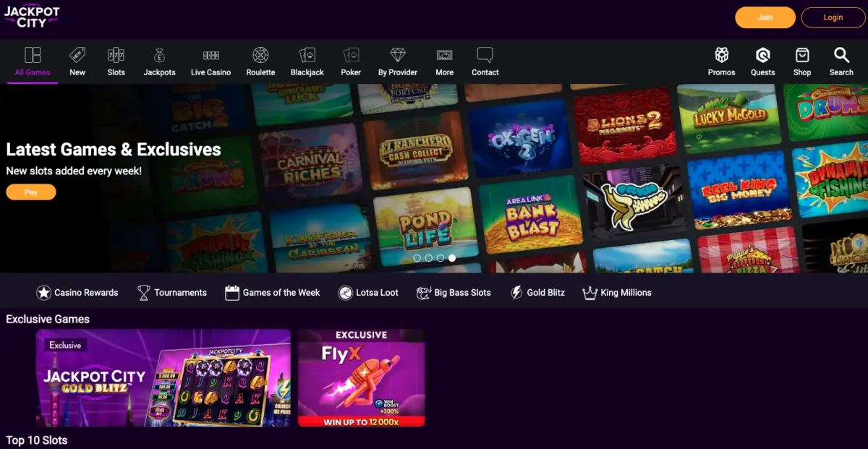Image resolution: width=868 pixels, height=449 pixels.
Task: Open the Poker cards icon
Action: click(351, 55)
